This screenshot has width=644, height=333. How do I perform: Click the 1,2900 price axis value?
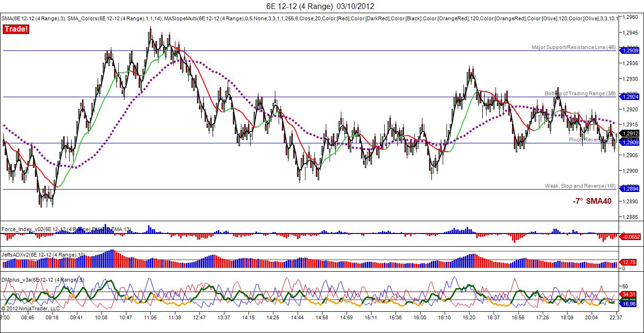coord(630,171)
